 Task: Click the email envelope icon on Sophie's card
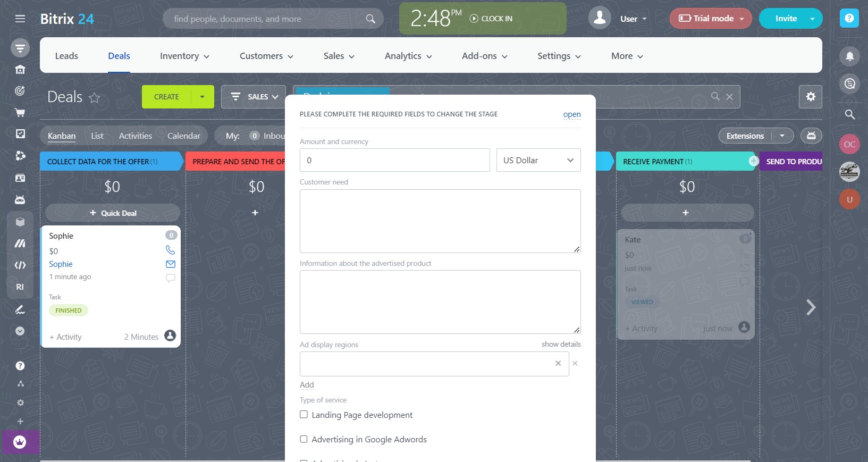pos(170,264)
